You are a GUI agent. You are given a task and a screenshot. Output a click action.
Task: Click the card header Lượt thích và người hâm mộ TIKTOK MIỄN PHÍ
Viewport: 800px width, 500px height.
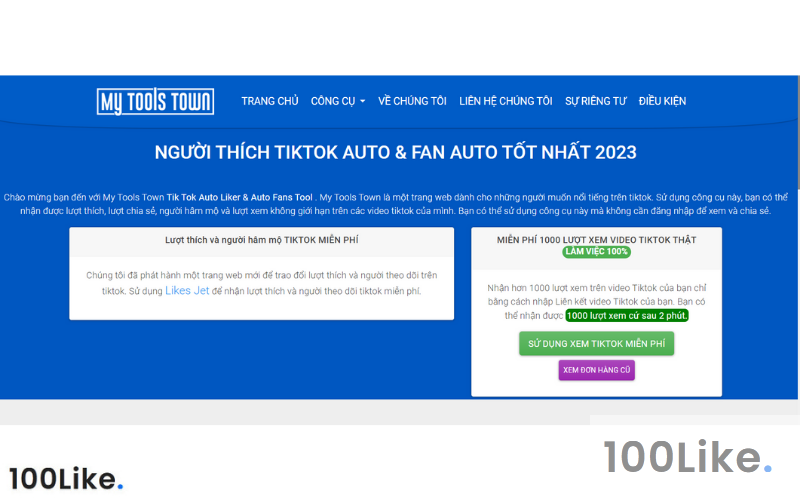click(x=261, y=240)
